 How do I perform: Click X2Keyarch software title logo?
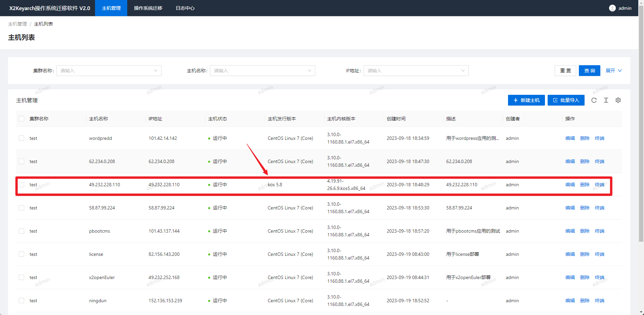click(x=50, y=8)
